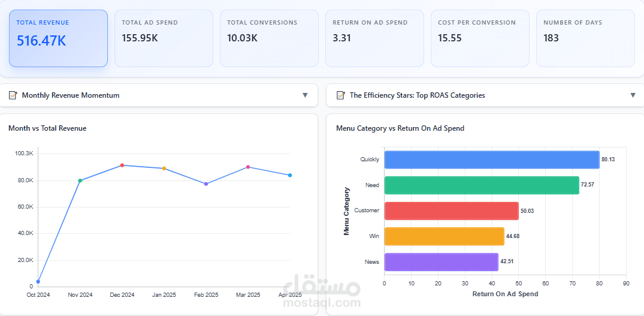Select the Total Conversions card

(269, 38)
